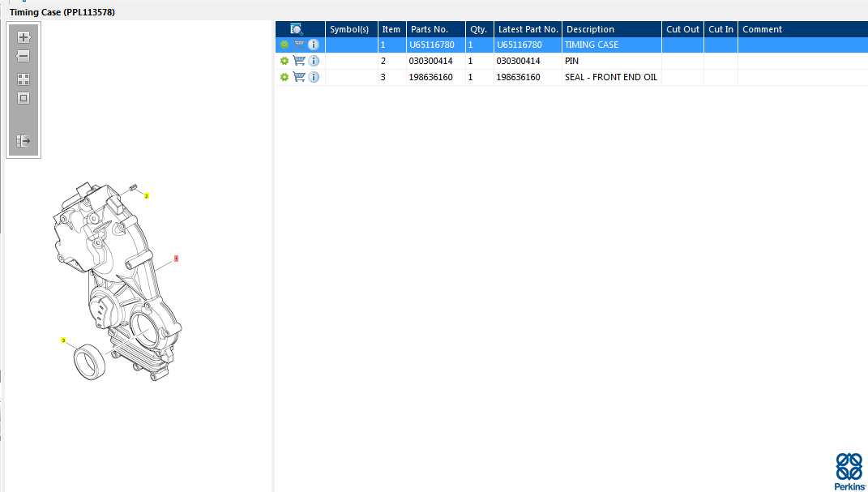Click the Cut Out column header
Image resolution: width=868 pixels, height=492 pixels.
click(x=682, y=29)
